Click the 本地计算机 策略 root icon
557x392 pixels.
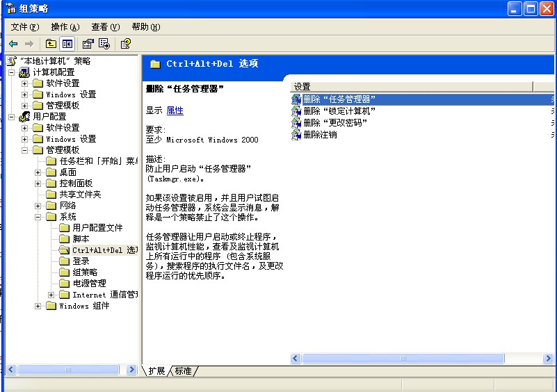coord(11,61)
